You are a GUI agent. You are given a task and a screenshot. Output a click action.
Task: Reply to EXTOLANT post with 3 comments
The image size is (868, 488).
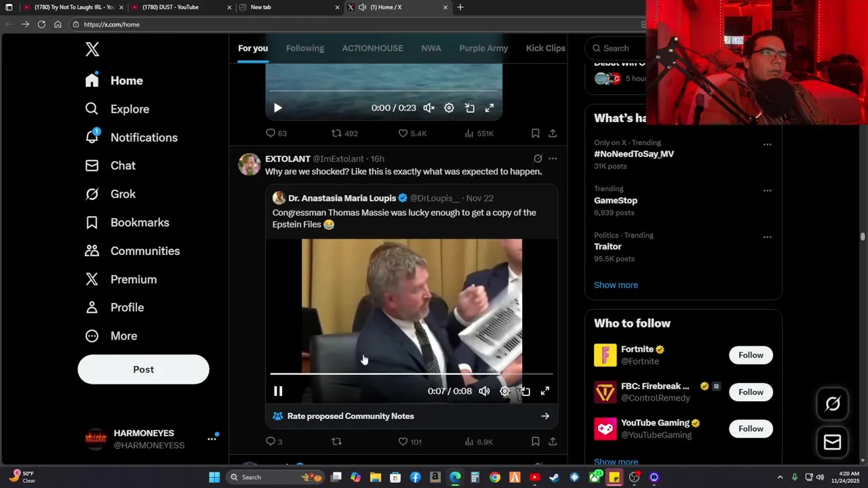coord(274,442)
